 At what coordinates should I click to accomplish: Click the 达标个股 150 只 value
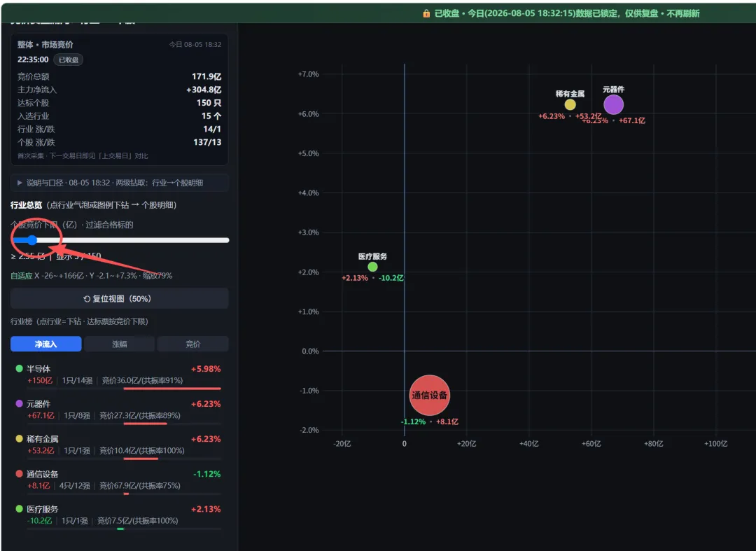click(209, 103)
